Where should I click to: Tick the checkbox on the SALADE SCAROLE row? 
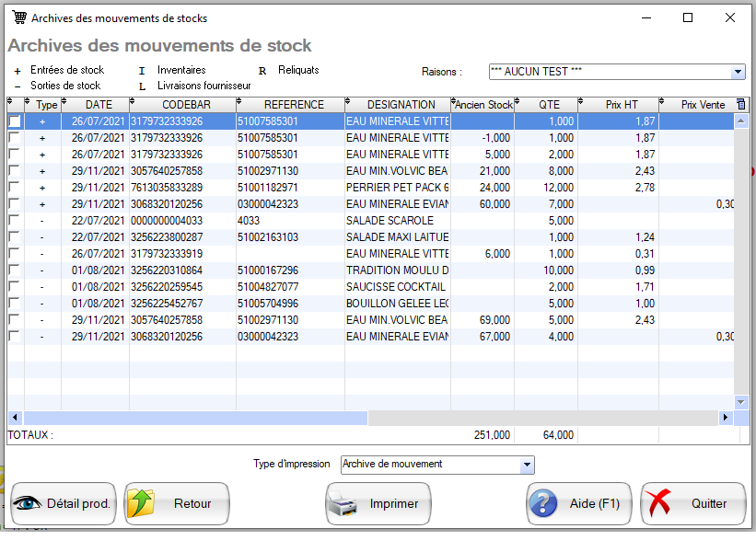(x=14, y=220)
